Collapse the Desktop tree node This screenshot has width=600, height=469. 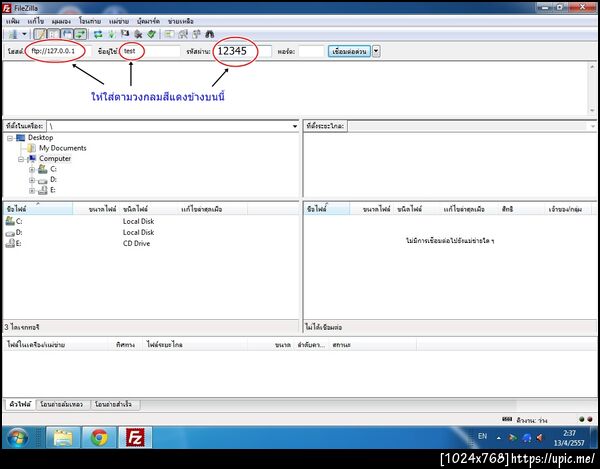(10, 138)
